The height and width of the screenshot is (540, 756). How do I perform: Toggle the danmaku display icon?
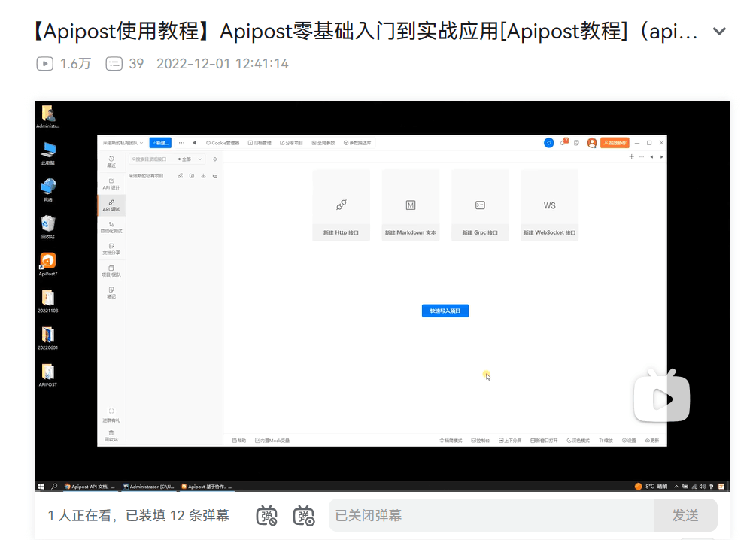(266, 515)
